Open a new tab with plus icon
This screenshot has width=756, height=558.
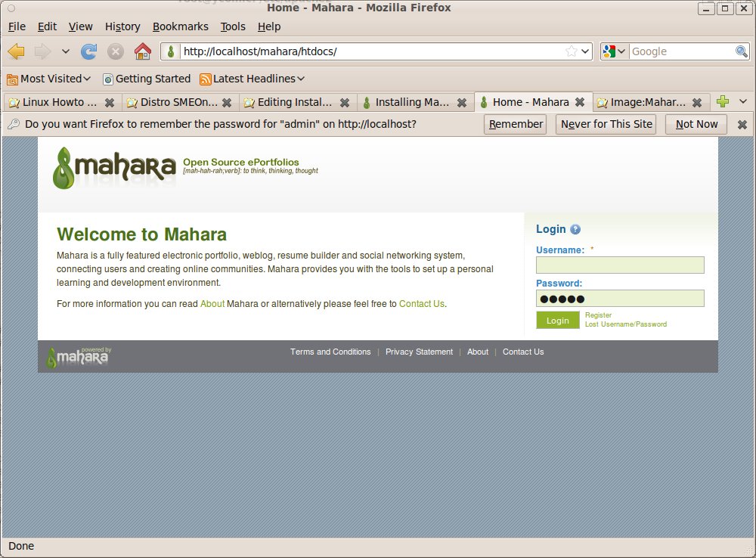(x=723, y=102)
